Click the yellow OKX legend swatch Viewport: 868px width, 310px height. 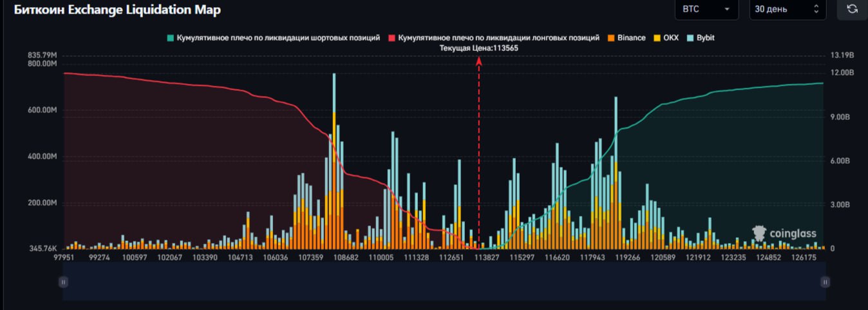(657, 38)
